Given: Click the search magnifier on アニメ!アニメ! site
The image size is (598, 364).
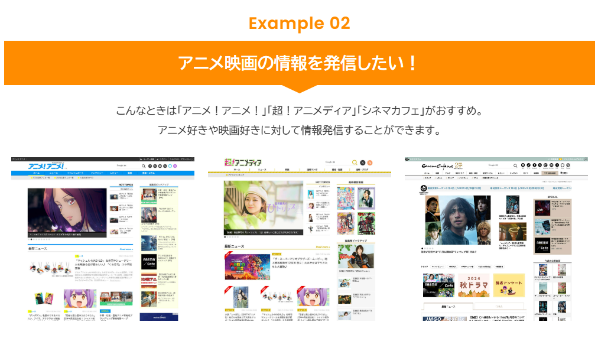Looking at the screenshot, I should point(144,166).
